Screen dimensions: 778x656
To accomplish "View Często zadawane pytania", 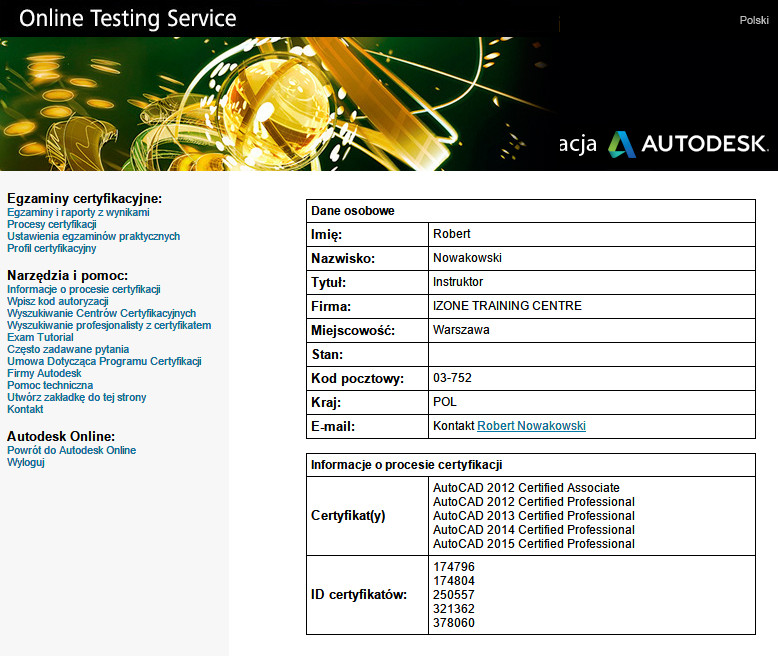I will [68, 349].
